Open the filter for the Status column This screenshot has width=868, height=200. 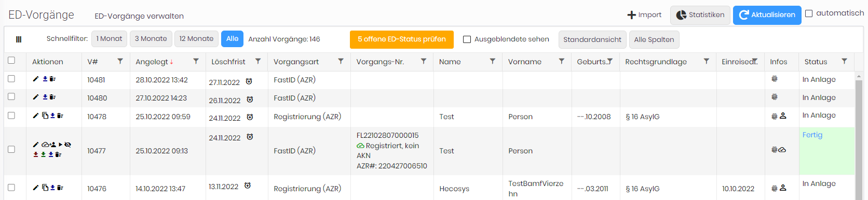[x=844, y=61]
